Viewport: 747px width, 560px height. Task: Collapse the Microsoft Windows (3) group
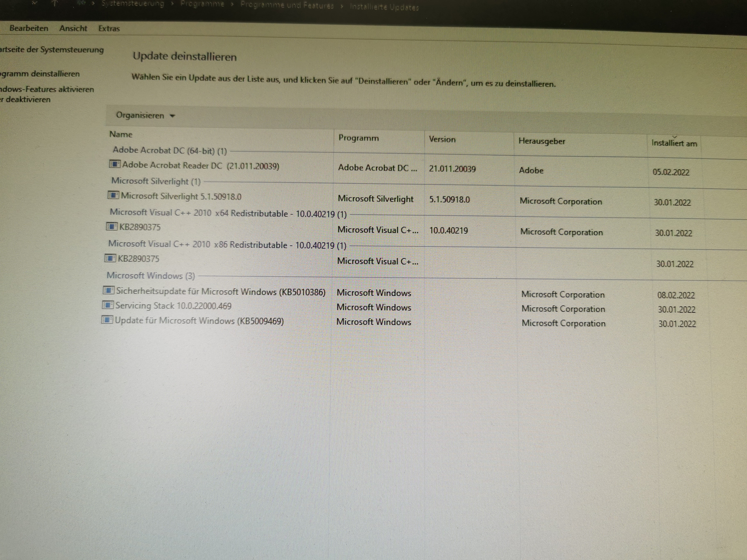click(151, 276)
